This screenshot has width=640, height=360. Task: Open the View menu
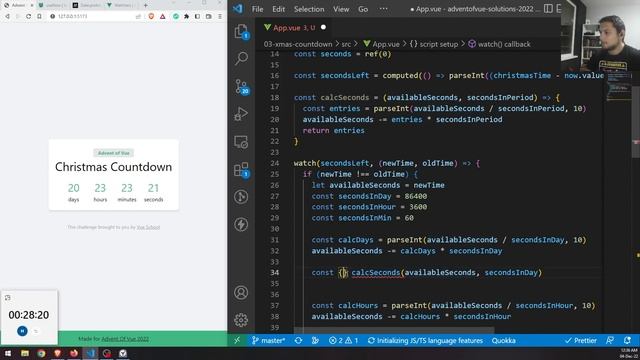coord(341,9)
